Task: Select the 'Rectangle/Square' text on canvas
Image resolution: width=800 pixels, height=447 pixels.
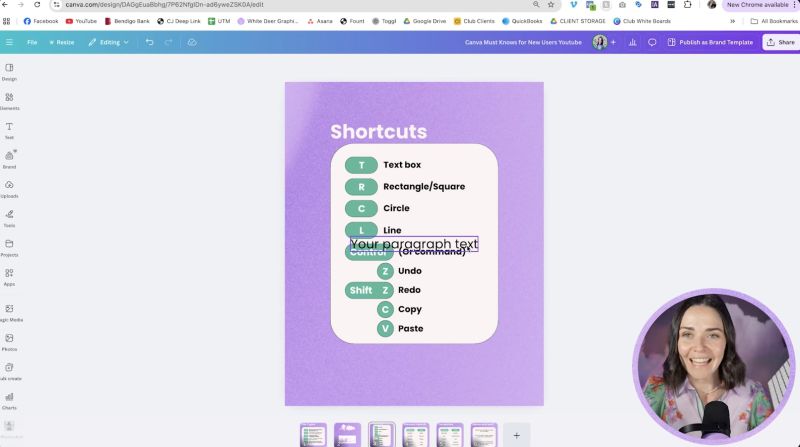Action: [424, 187]
